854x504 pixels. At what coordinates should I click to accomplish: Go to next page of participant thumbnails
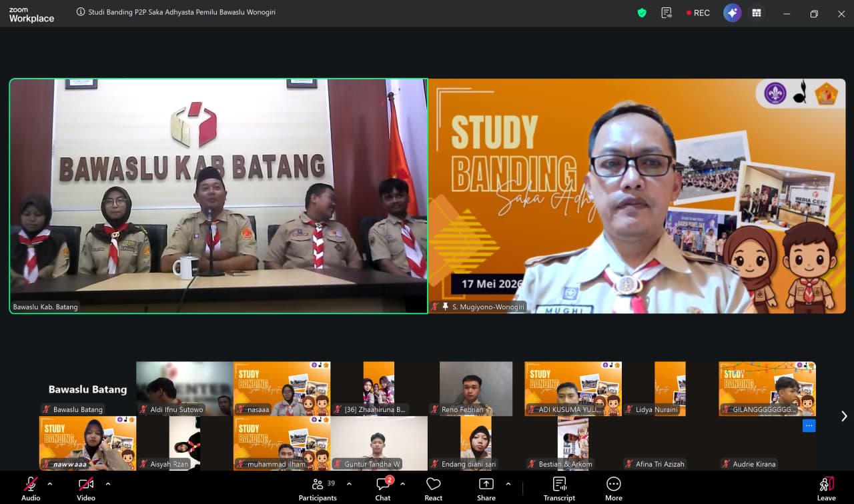844,416
